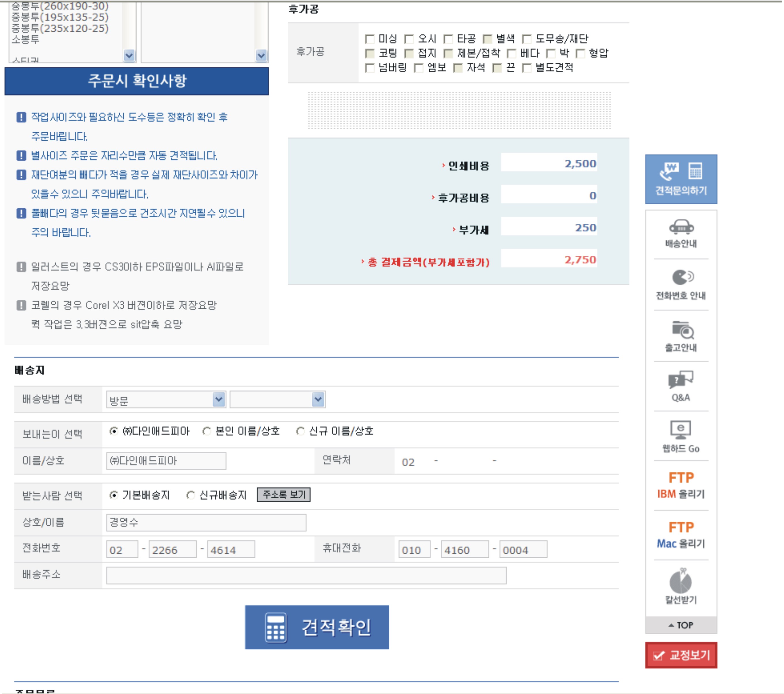Image resolution: width=784 pixels, height=694 pixels.
Task: Open the 출고안내 shipment search icon
Action: click(x=680, y=336)
